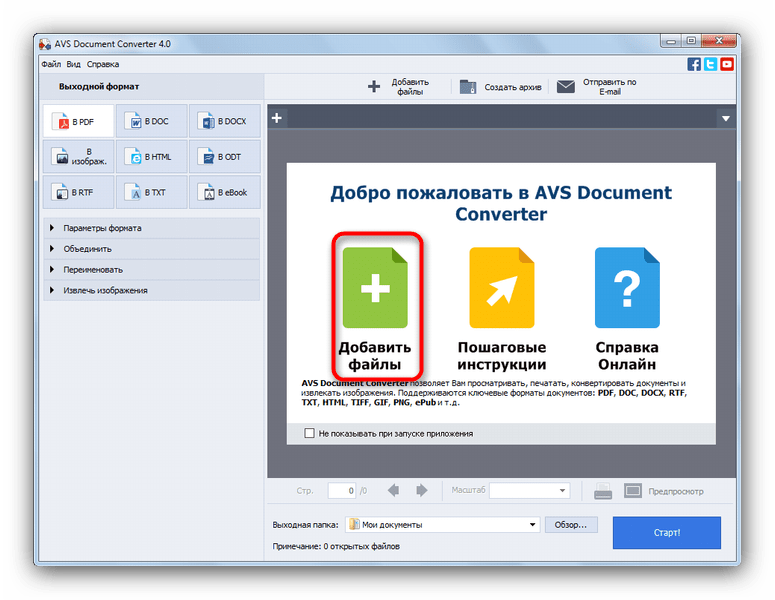775x600 pixels.
Task: Open the Выходная папка dropdown
Action: (x=533, y=524)
